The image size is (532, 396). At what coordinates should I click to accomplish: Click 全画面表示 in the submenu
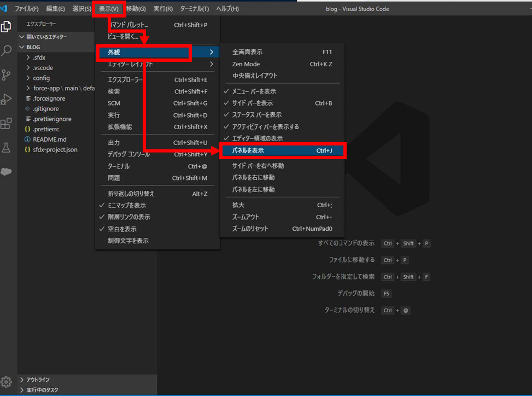pos(247,52)
